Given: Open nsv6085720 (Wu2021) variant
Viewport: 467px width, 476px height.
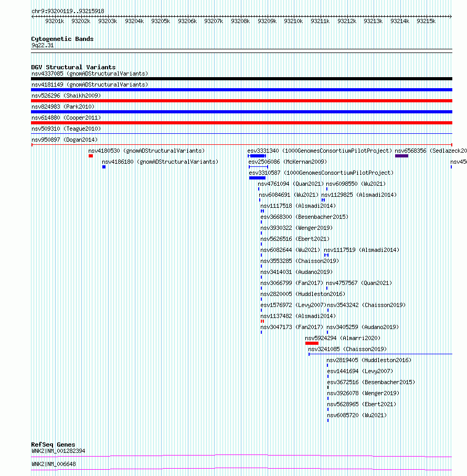Looking at the screenshot, I should (356, 415).
